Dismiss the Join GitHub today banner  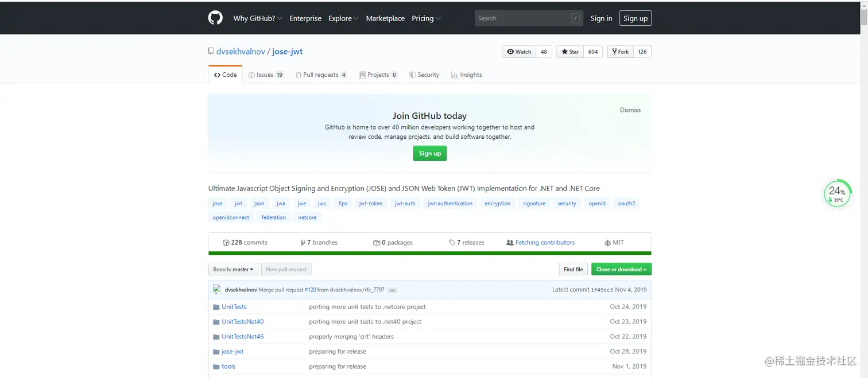(630, 110)
